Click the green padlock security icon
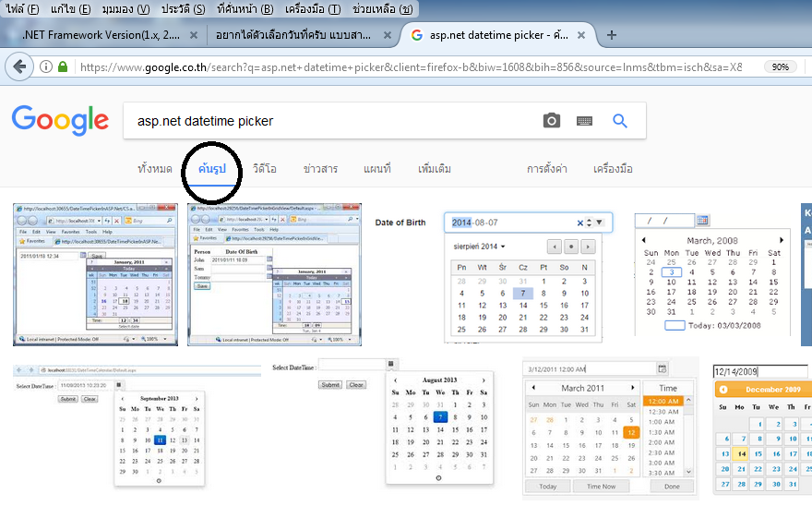The height and width of the screenshot is (506, 812). pyautogui.click(x=63, y=66)
